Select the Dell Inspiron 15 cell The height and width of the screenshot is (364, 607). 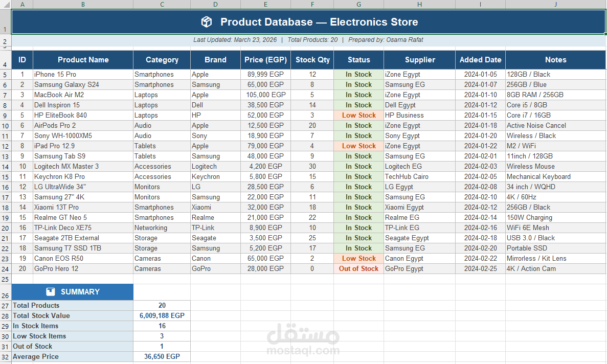[x=83, y=105]
